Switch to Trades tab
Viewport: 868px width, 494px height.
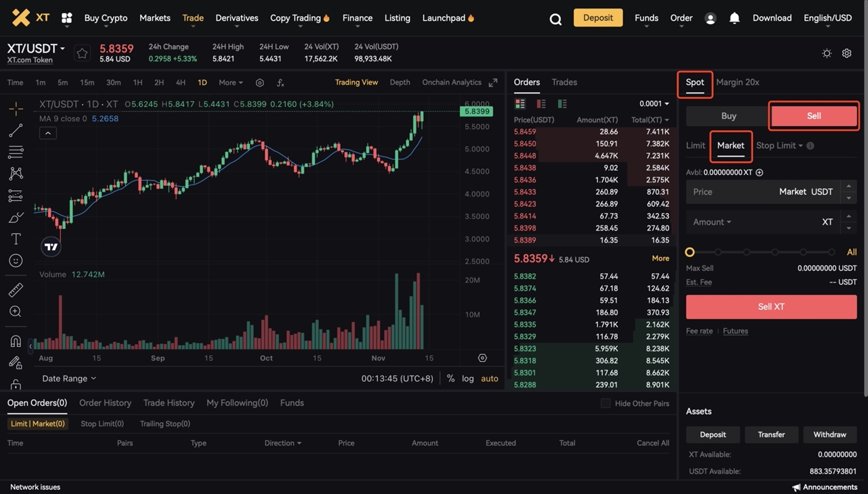[564, 82]
